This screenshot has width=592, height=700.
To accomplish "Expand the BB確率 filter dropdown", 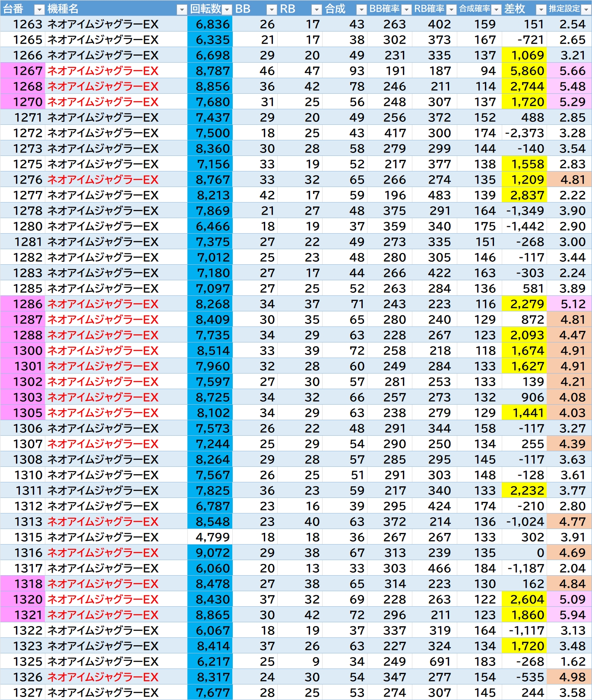I will click(x=406, y=9).
